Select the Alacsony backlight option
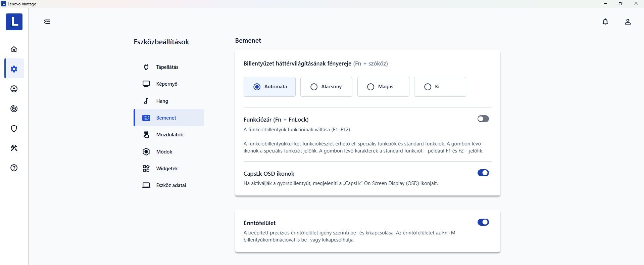The height and width of the screenshot is (265, 644). pyautogui.click(x=326, y=87)
